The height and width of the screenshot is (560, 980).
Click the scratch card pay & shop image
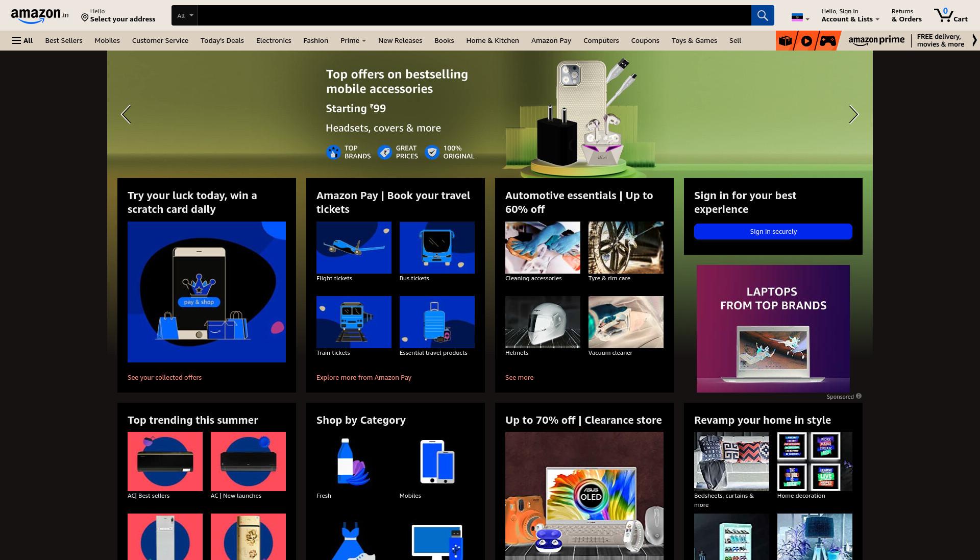[x=207, y=292]
